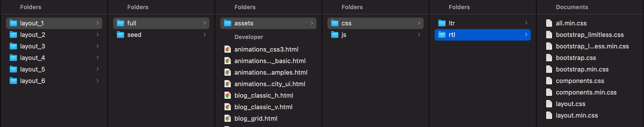
Task: Click the Chrome icon beside blog_grid.html
Action: tap(228, 119)
